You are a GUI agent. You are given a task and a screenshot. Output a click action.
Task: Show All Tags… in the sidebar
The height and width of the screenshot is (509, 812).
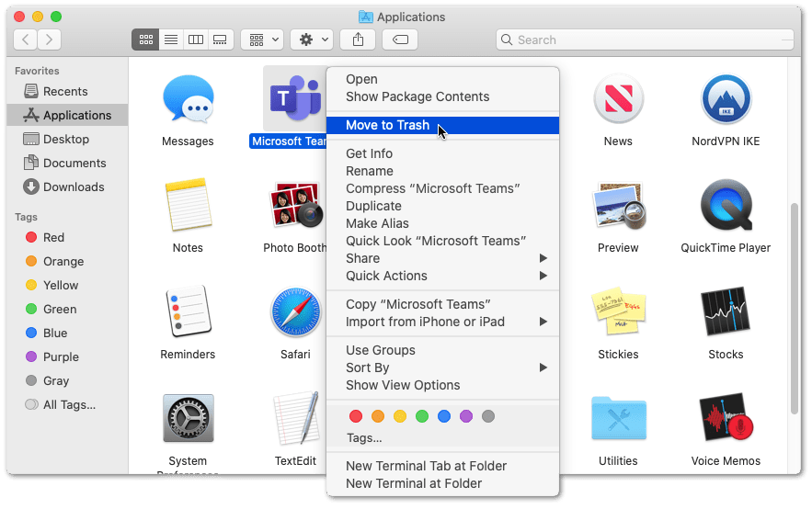click(x=67, y=404)
